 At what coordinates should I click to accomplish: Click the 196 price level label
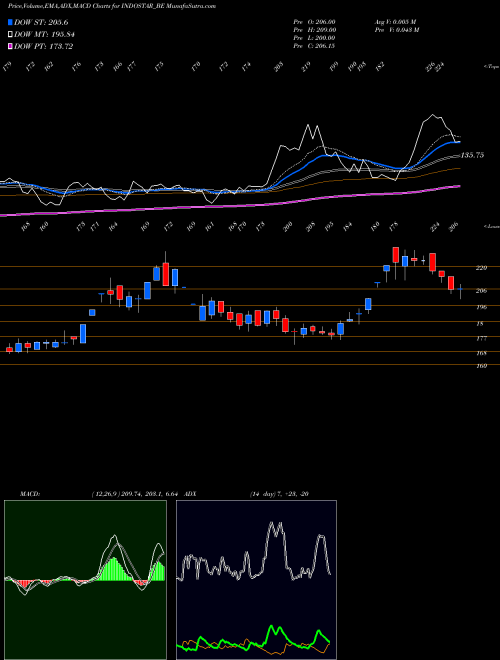click(x=481, y=307)
